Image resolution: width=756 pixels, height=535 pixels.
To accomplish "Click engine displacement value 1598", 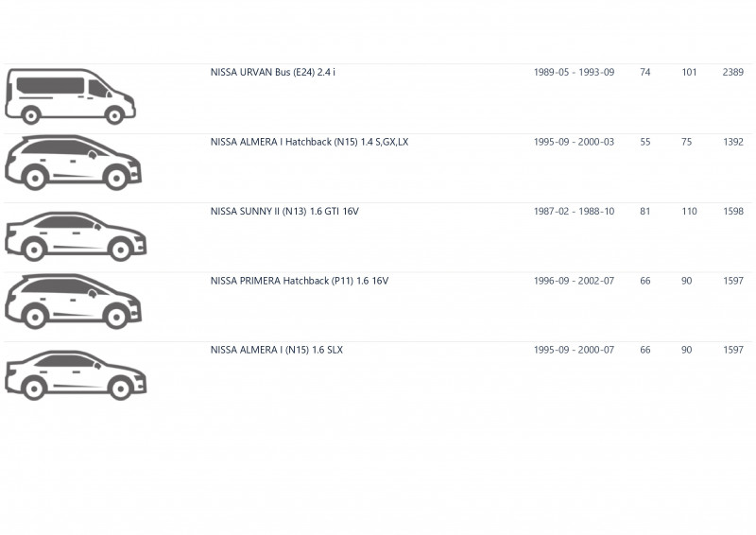I will (733, 212).
